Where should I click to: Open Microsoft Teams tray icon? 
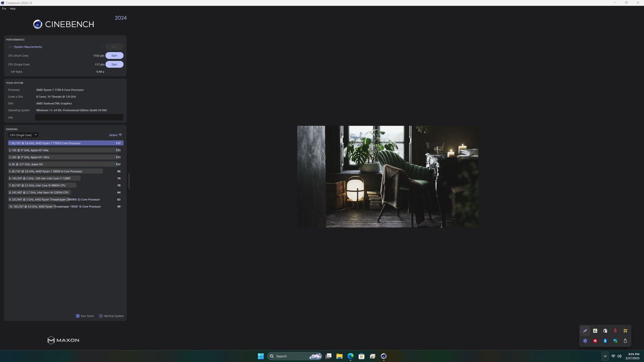coord(585,341)
